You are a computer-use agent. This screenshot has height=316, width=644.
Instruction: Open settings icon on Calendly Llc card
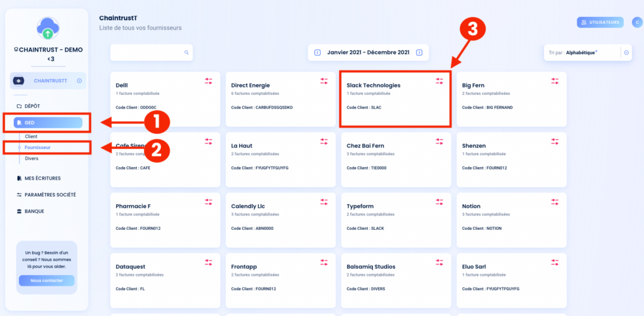[x=324, y=202]
